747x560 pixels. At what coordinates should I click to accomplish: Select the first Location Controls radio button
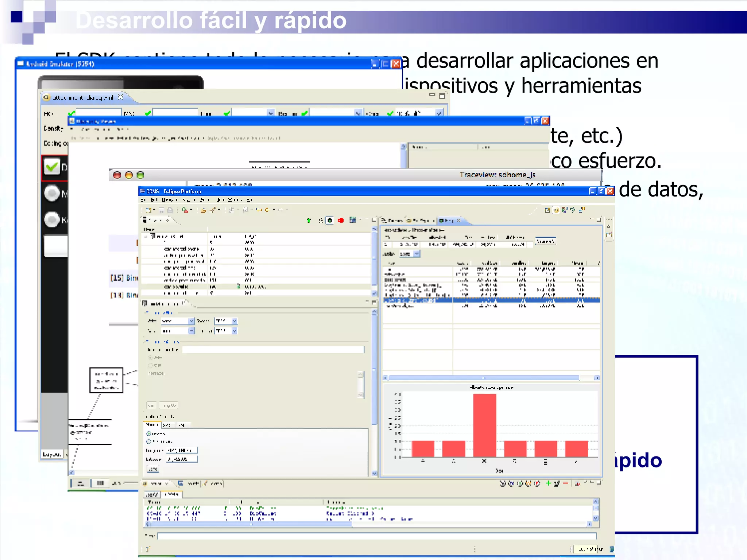point(149,433)
